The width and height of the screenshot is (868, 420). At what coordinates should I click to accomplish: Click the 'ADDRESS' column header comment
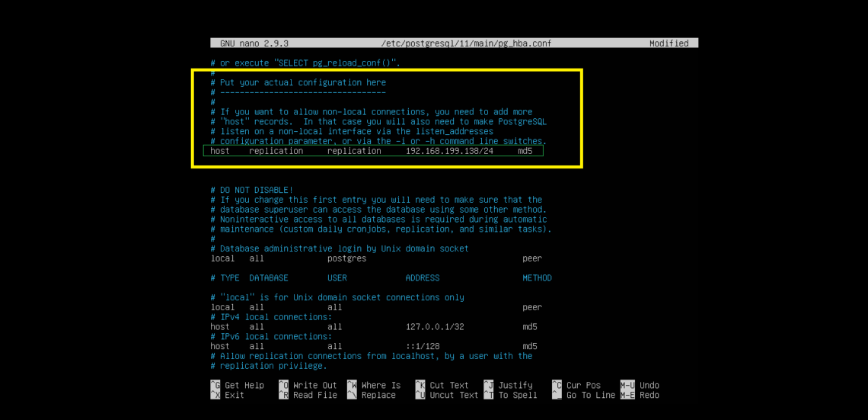click(423, 278)
